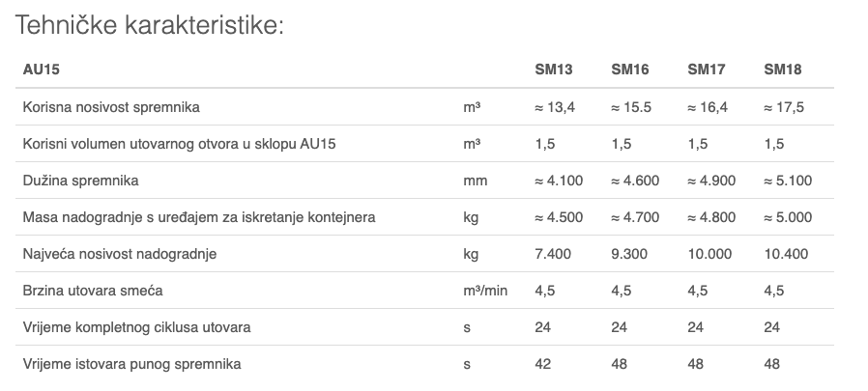Select the mm unit cell

pos(476,181)
